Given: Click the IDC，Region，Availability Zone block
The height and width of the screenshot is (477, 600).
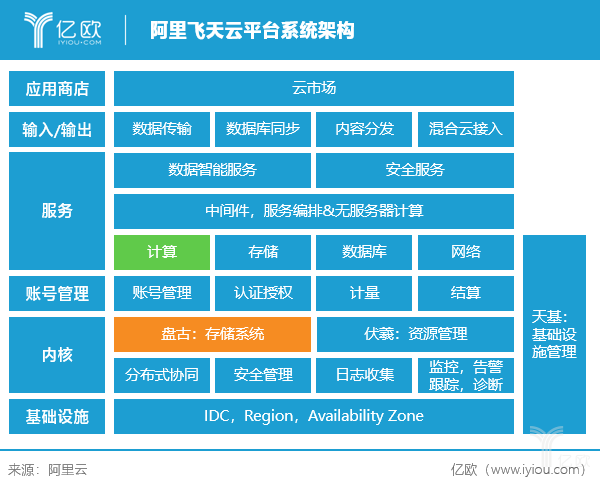Looking at the screenshot, I should coord(314,417).
